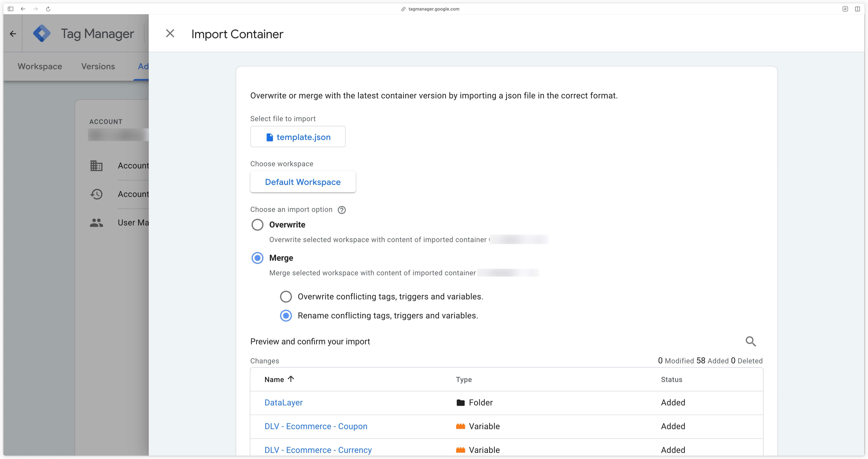Click Added status in DataLayer row
Image resolution: width=868 pixels, height=459 pixels.
673,403
